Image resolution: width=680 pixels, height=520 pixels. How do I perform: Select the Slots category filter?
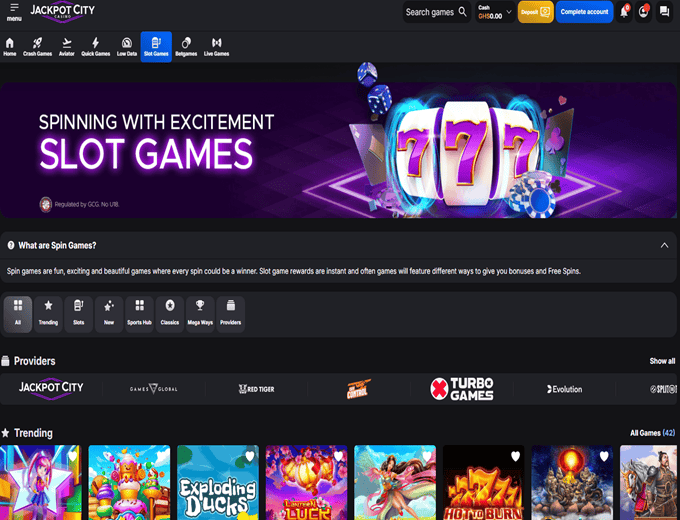click(x=78, y=314)
